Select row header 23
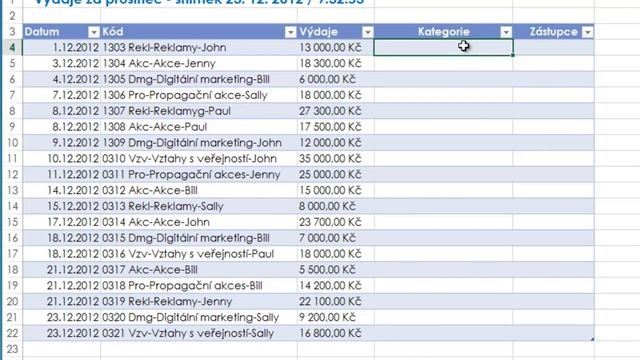Image resolution: width=640 pixels, height=360 pixels. 12,349
